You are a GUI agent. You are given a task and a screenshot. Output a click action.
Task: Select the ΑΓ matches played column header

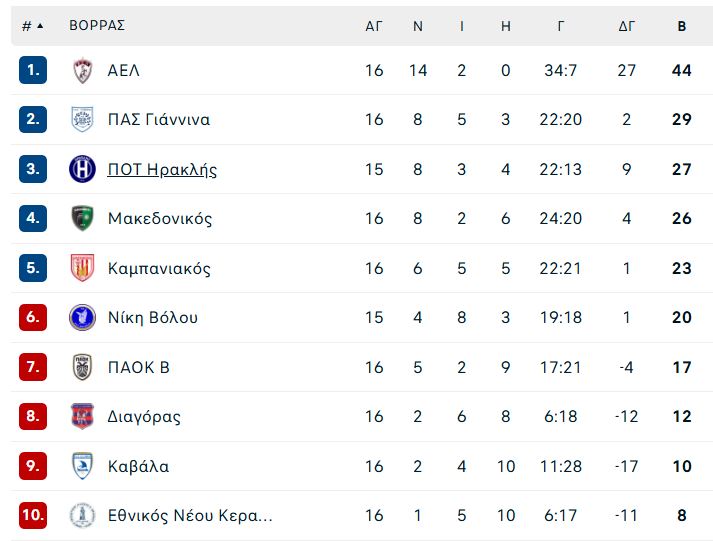(374, 26)
